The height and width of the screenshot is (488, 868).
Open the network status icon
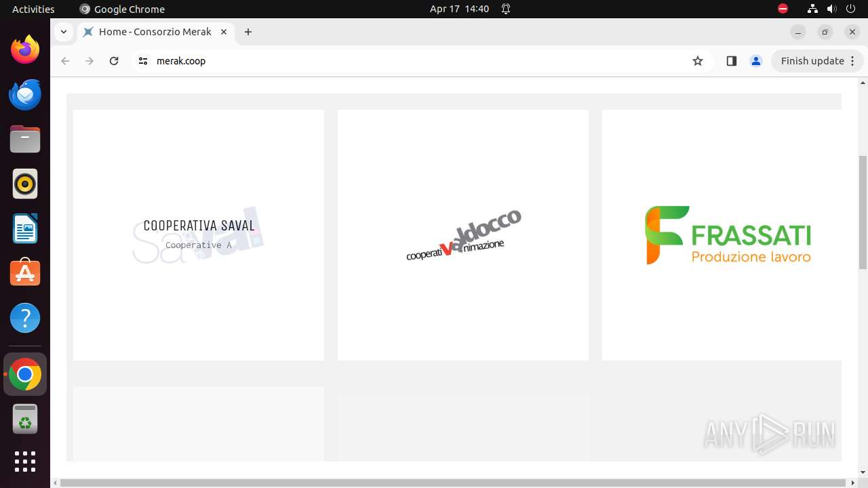tap(812, 9)
